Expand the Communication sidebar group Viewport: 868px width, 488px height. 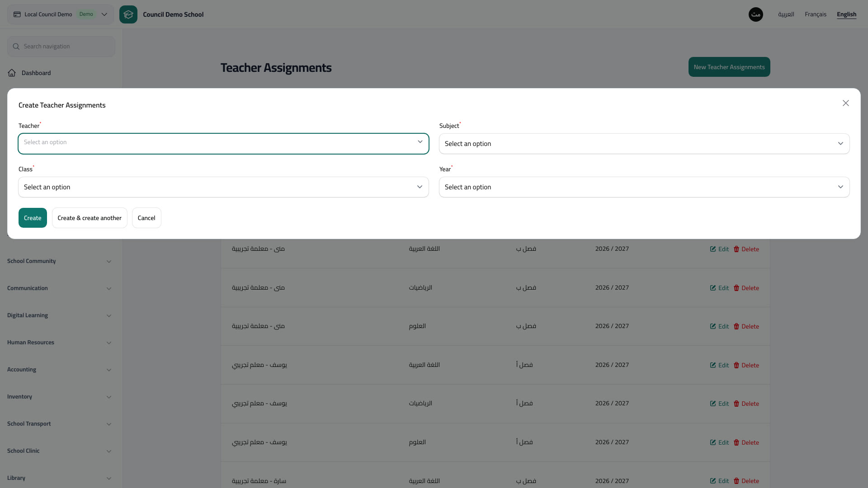[59, 288]
